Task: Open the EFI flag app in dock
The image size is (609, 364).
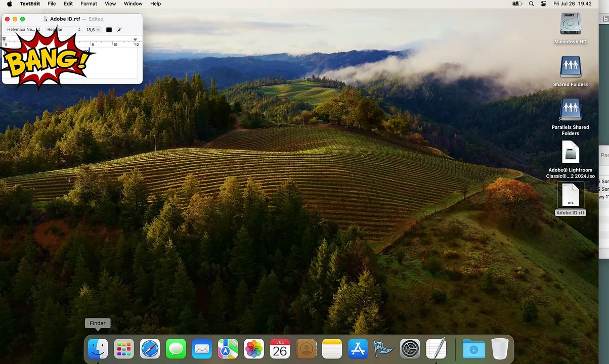Action: pyautogui.click(x=384, y=349)
